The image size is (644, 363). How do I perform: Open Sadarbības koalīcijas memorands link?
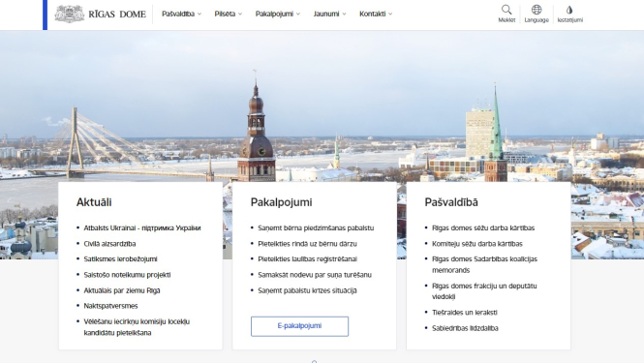point(484,264)
